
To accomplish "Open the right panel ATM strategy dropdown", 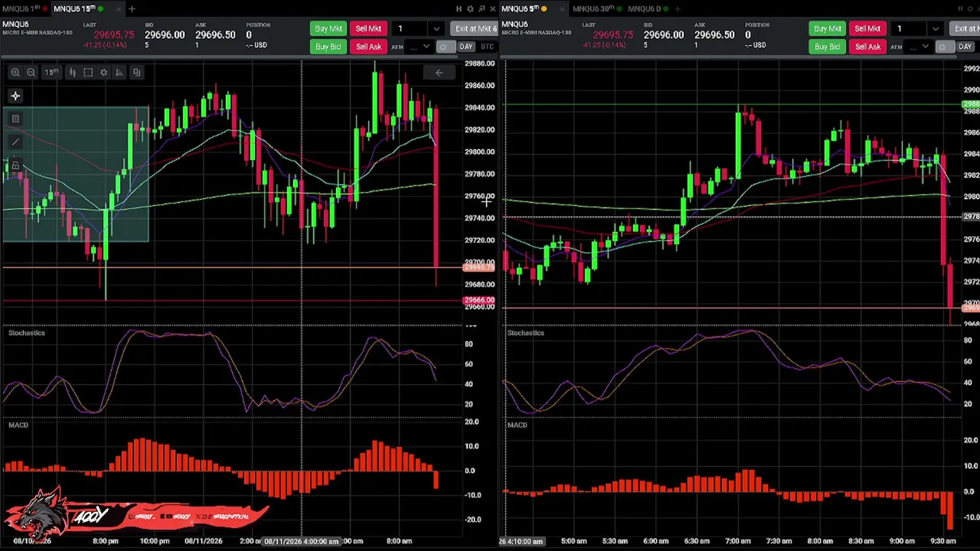I will [920, 47].
